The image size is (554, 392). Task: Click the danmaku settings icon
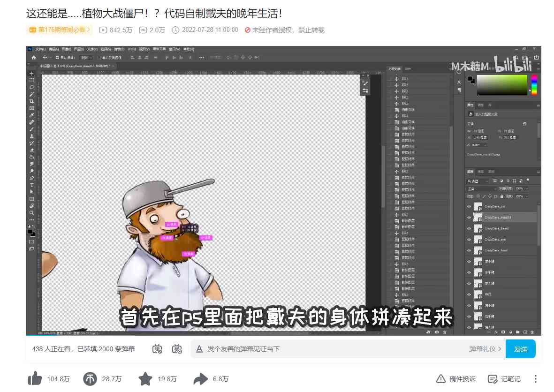(x=177, y=349)
